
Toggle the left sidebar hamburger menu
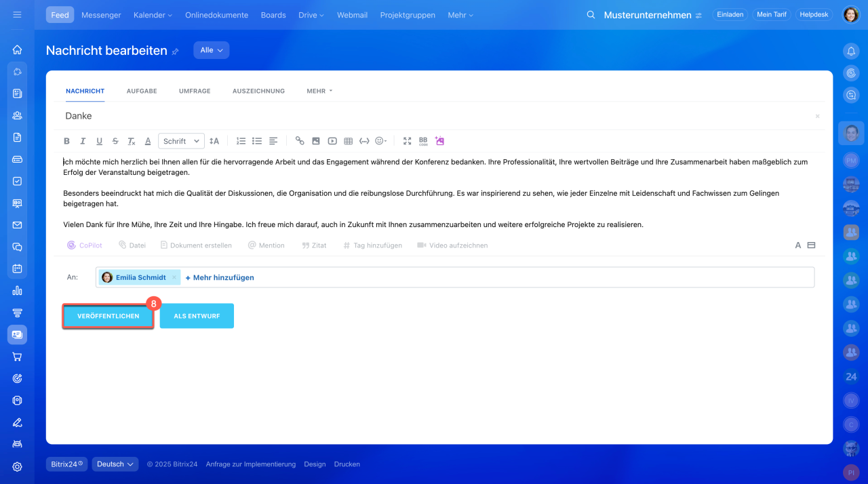[17, 15]
